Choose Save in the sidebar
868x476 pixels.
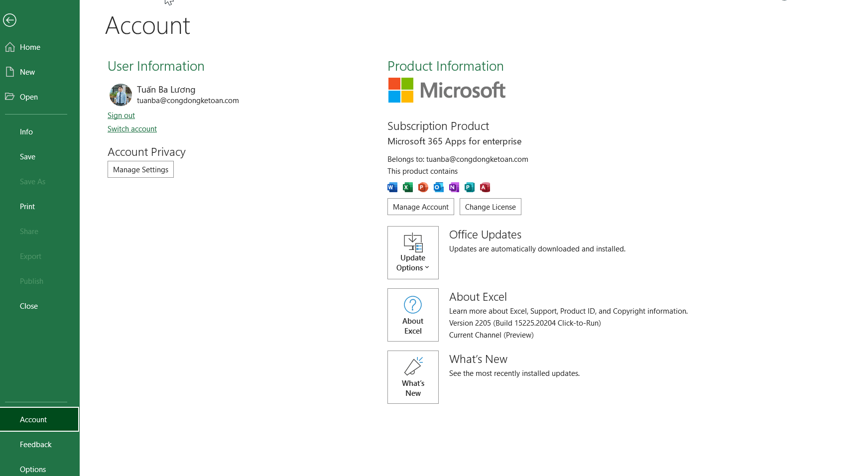click(x=40, y=156)
